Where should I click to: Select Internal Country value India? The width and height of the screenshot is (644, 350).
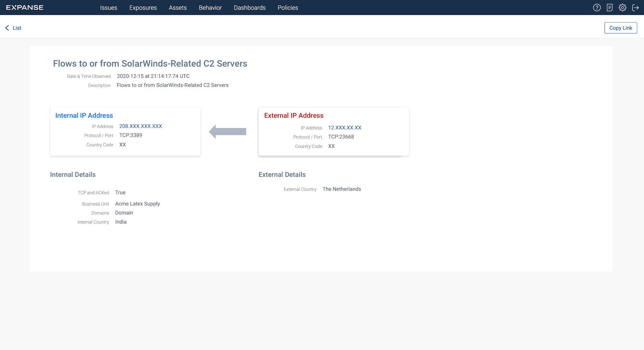click(121, 222)
